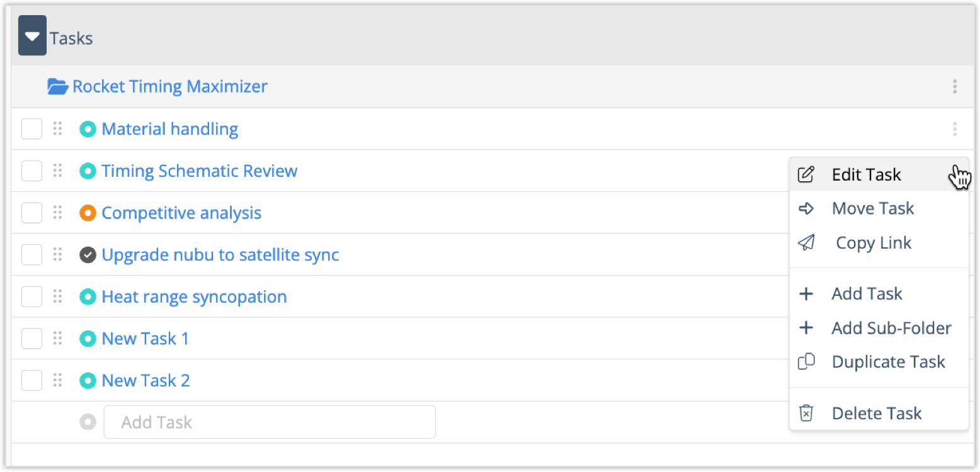Click the completed checkmark icon for Upgrade nubu
Viewport: 980px width, 472px height.
pos(88,255)
